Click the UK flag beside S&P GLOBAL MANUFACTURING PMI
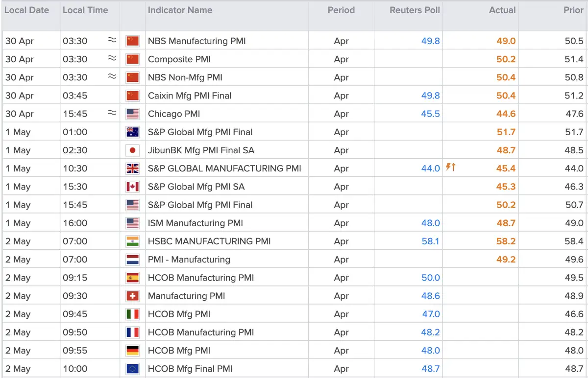The image size is (588, 378). pos(132,168)
